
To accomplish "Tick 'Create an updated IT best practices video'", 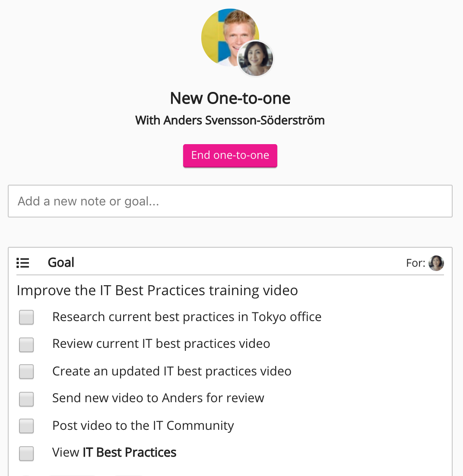I will (x=26, y=372).
